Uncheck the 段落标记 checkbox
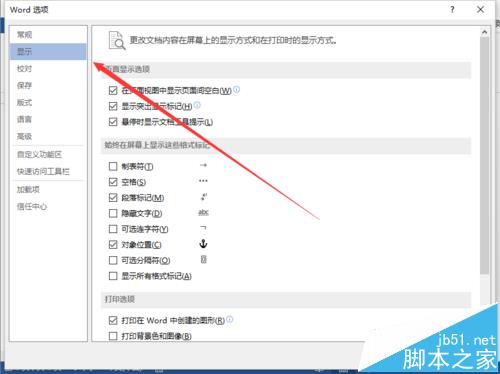Screen dimensions: 500x374 (x=113, y=198)
